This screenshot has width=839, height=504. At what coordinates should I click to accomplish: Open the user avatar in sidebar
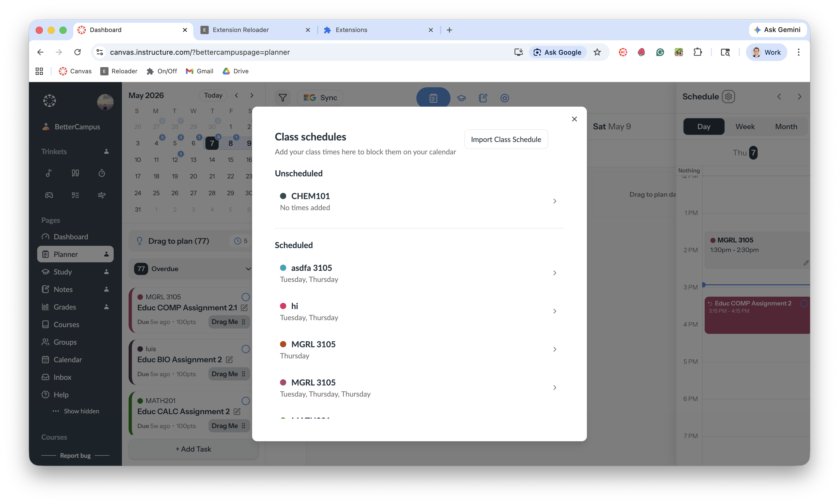click(105, 102)
